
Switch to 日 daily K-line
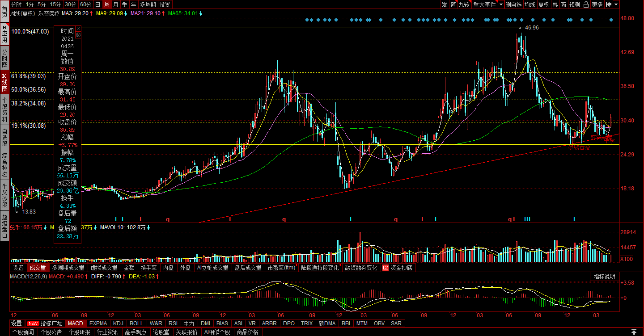(x=98, y=4)
